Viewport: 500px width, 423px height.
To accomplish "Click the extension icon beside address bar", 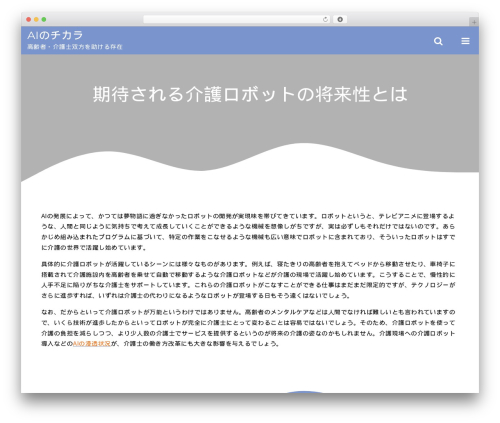I will coord(340,20).
